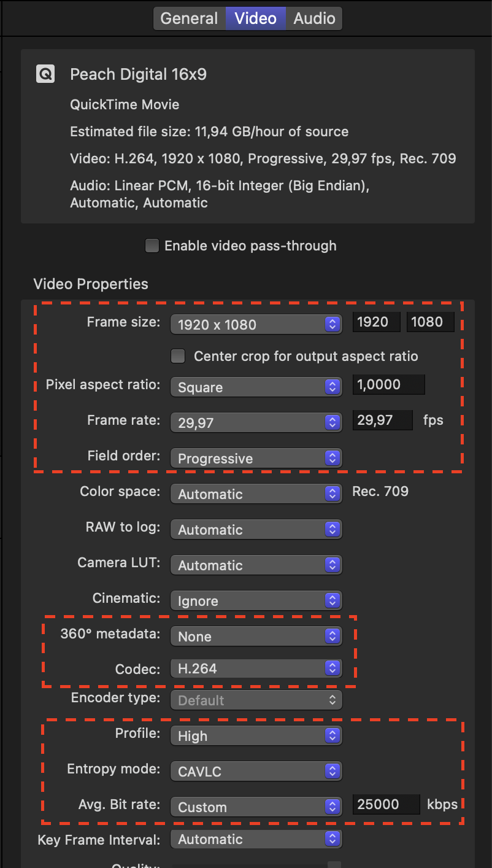Open the Color space dropdown
This screenshot has width=492, height=868.
coord(256,494)
